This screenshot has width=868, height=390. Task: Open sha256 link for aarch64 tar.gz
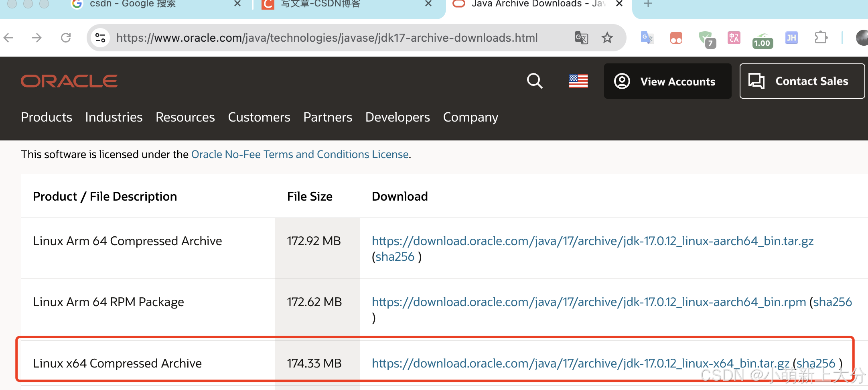(x=395, y=257)
